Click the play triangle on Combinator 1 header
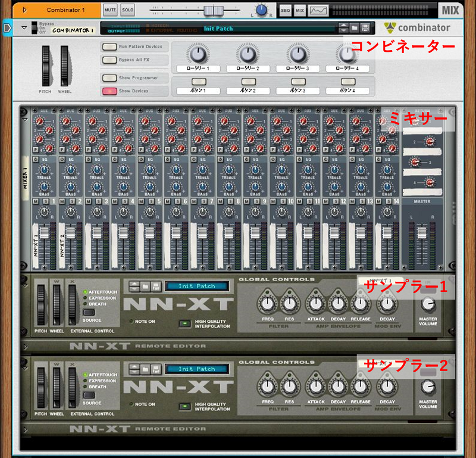Viewport: 476px width, 458px height. click(x=25, y=10)
